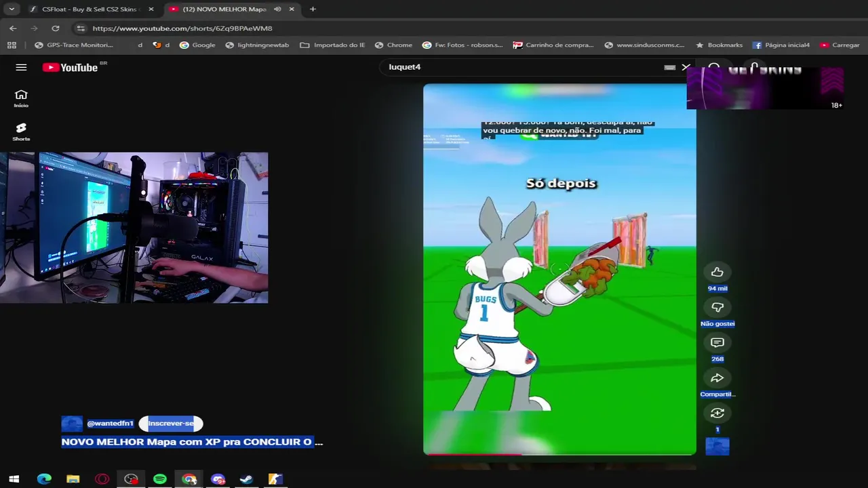Pause the Short by clicking the video
This screenshot has width=868, height=488.
[x=559, y=269]
